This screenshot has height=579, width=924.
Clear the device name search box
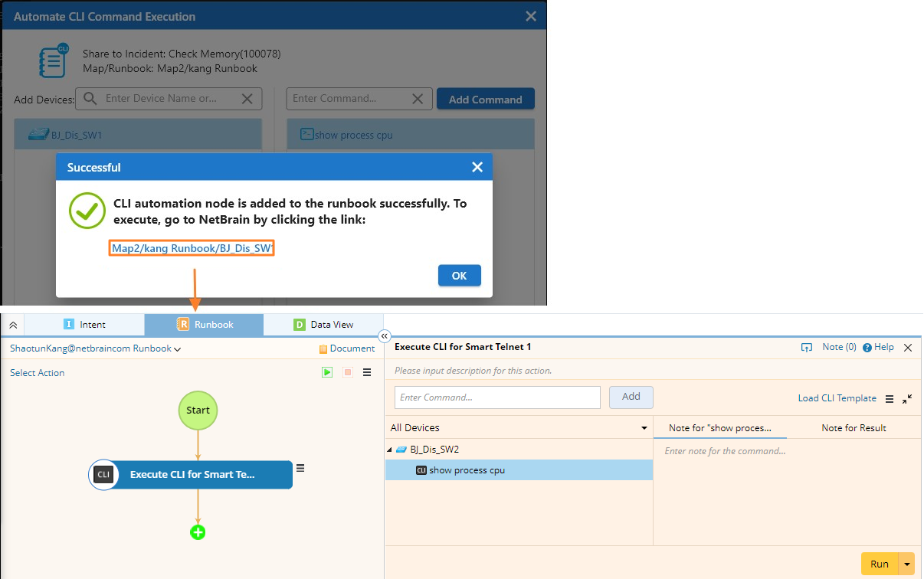[247, 99]
